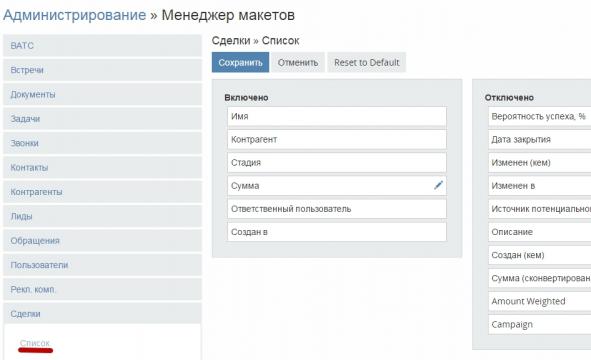
Task: Select Amount Weighted in Отключено
Action: coord(540,301)
